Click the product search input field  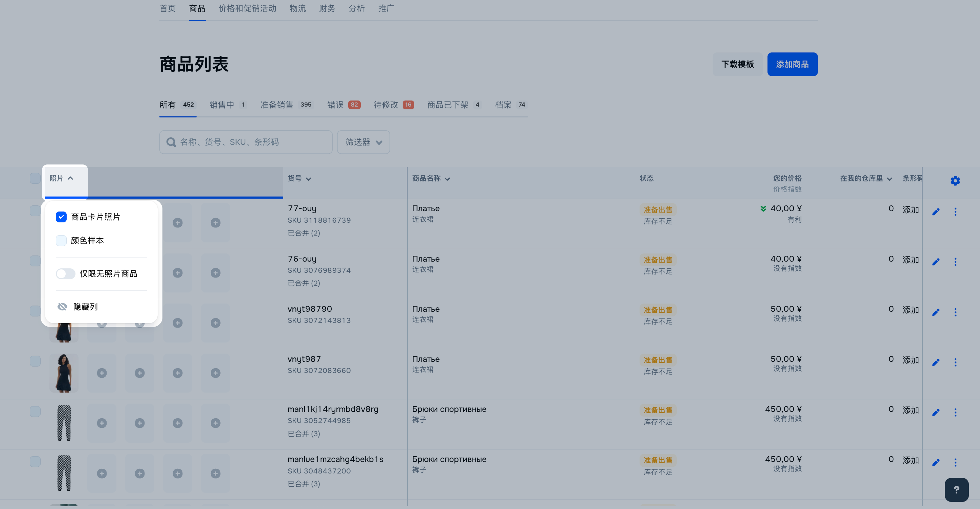pos(251,142)
